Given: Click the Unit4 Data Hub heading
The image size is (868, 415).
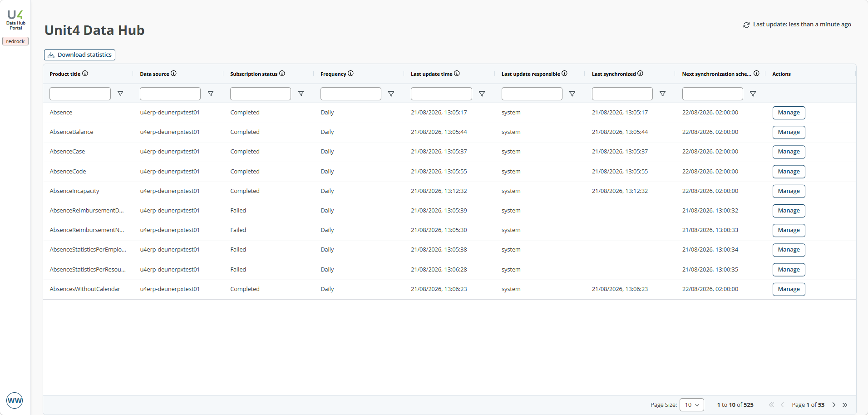Looking at the screenshot, I should [94, 30].
